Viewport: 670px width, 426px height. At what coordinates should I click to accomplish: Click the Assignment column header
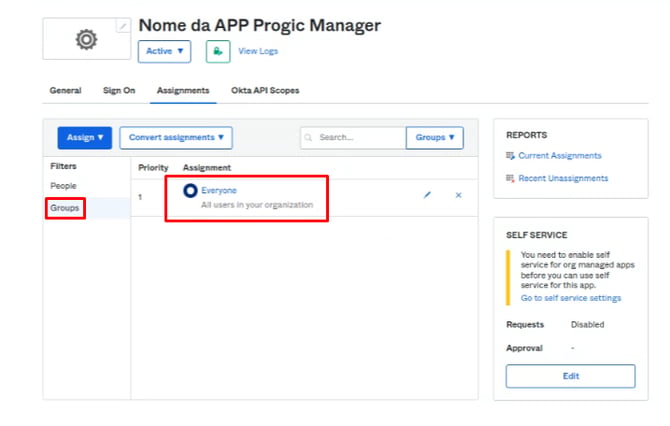point(207,168)
